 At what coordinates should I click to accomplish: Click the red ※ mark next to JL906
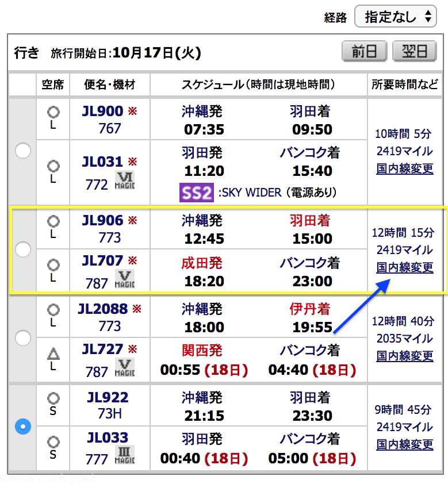(x=133, y=220)
